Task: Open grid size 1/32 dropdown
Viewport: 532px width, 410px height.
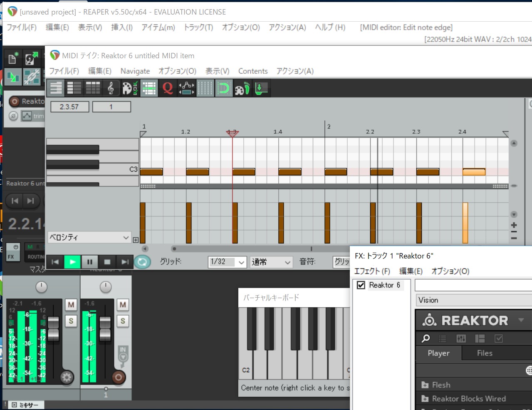Action: point(228,262)
